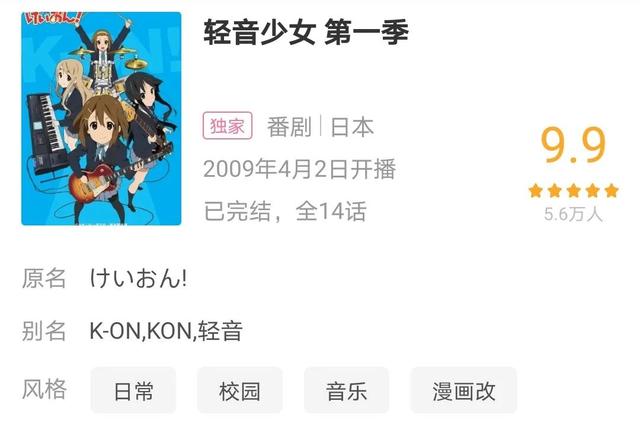The width and height of the screenshot is (640, 423).
Task: Click the original name けいおん!
Action: click(138, 278)
